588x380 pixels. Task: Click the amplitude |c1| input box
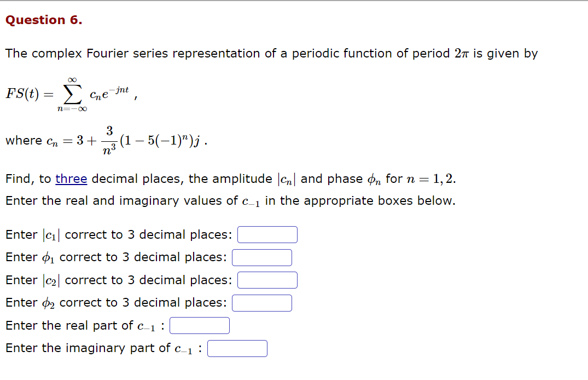click(267, 234)
